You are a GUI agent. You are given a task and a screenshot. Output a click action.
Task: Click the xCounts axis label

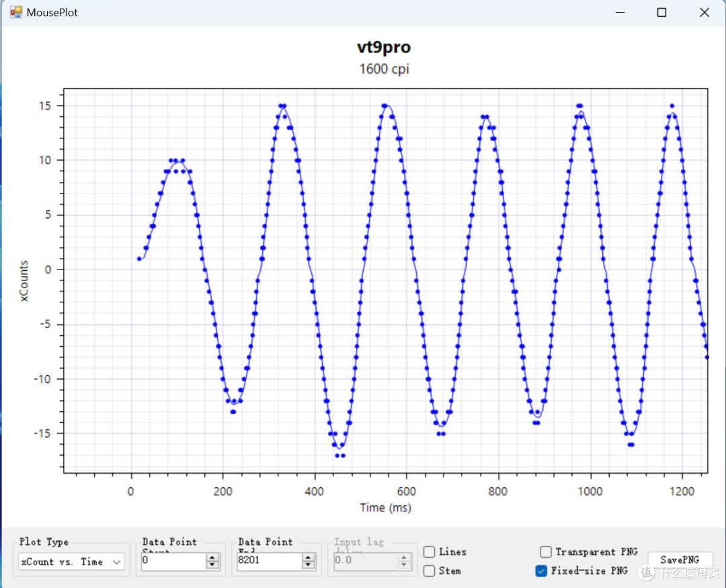(24, 281)
